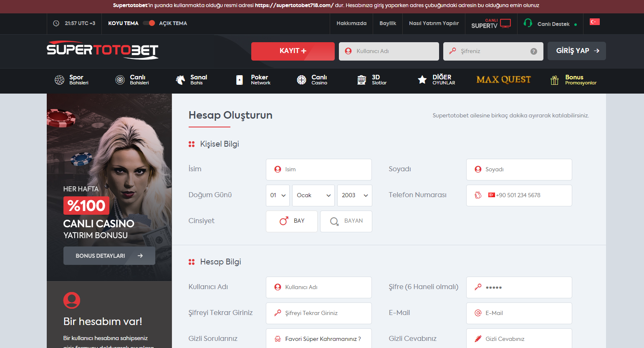644x348 pixels.
Task: Click the E-Mail input field
Action: [x=519, y=313]
